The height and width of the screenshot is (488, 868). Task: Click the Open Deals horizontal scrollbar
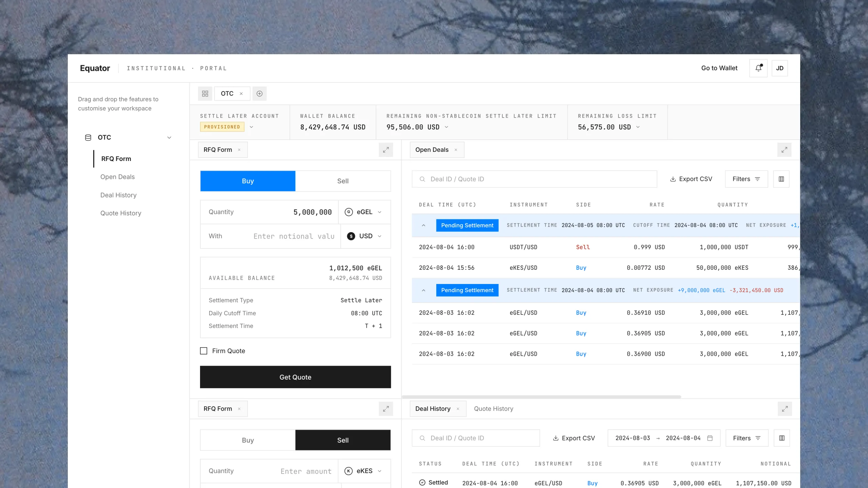pos(541,397)
